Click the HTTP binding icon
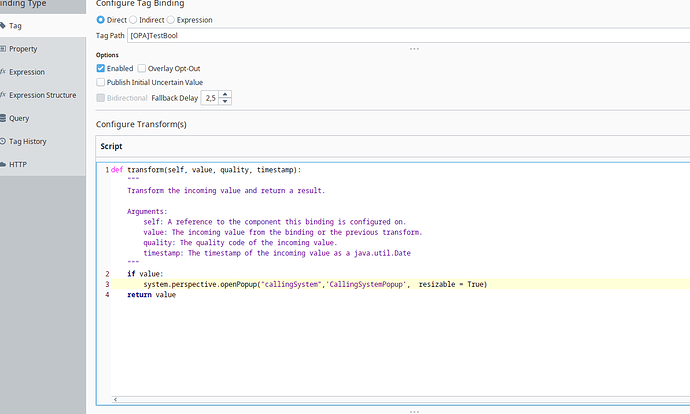Image resolution: width=690 pixels, height=414 pixels. click(3, 165)
